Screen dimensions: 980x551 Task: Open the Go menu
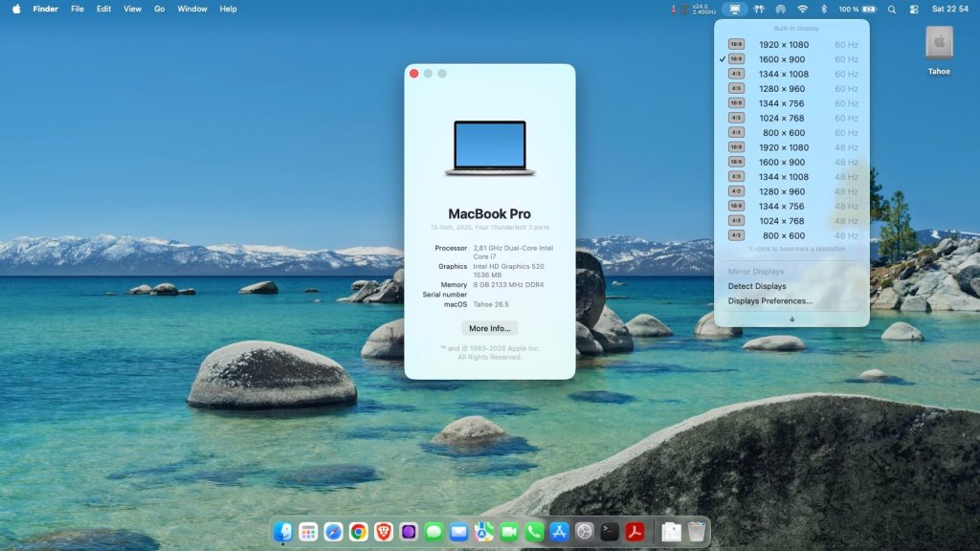click(x=160, y=10)
